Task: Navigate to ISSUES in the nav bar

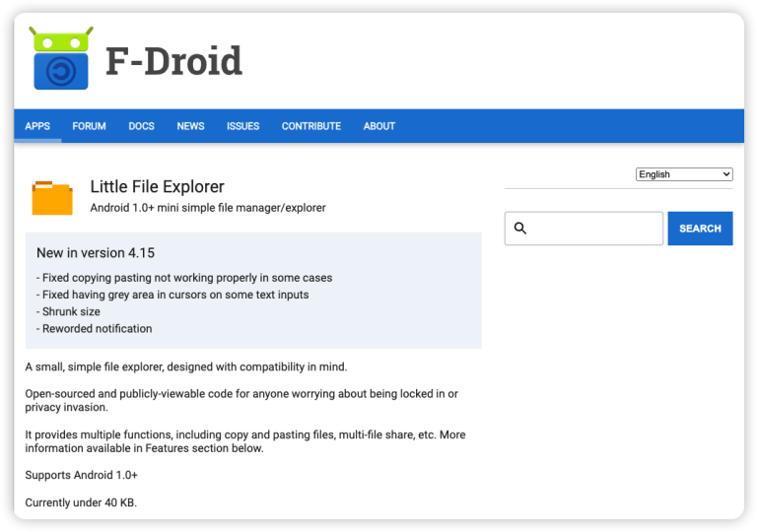Action: [242, 126]
